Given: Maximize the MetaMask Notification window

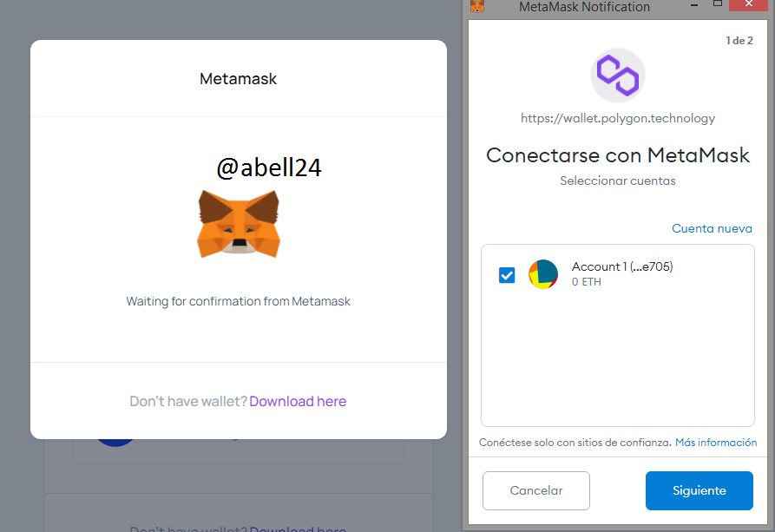Looking at the screenshot, I should [718, 4].
